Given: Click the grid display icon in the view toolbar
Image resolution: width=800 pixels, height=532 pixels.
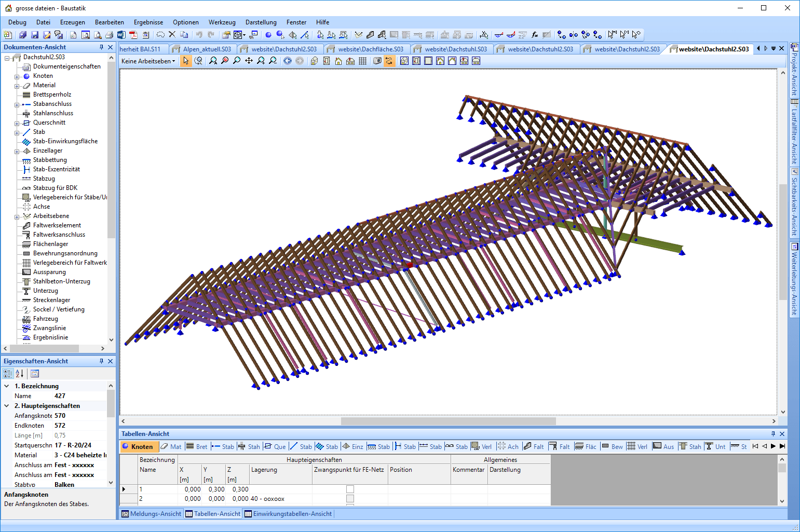Looking at the screenshot, I should pyautogui.click(x=362, y=61).
